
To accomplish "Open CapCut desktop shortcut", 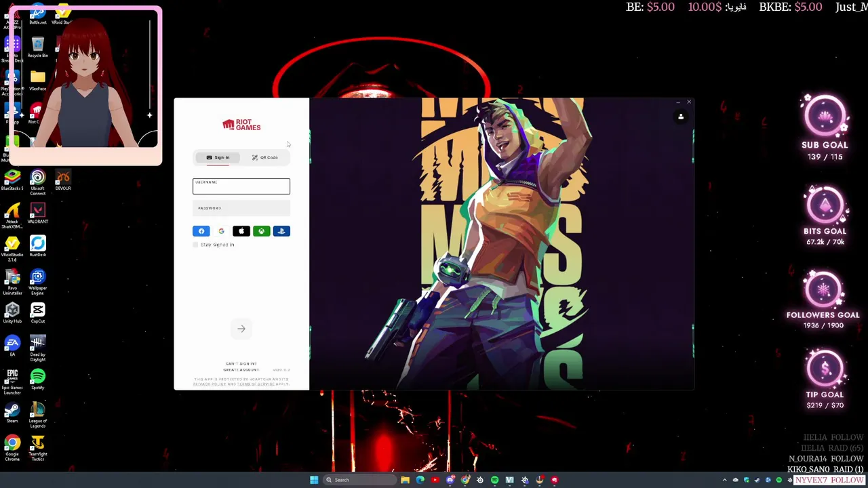I will pos(37,313).
